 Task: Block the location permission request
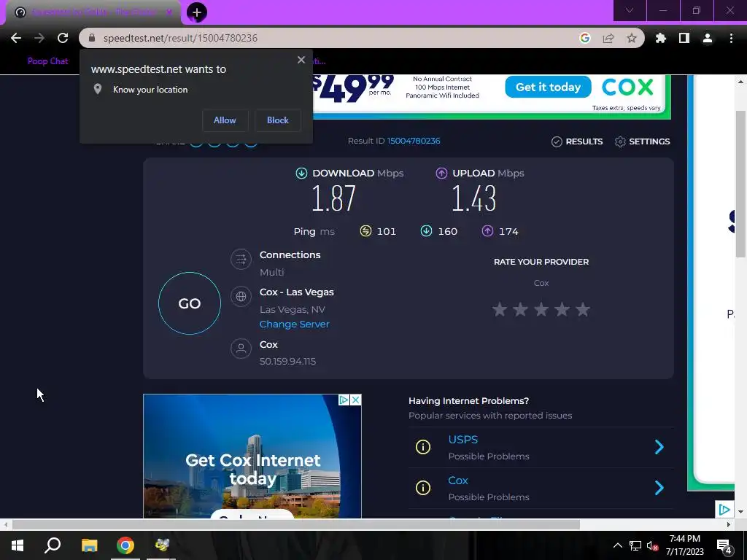(278, 120)
